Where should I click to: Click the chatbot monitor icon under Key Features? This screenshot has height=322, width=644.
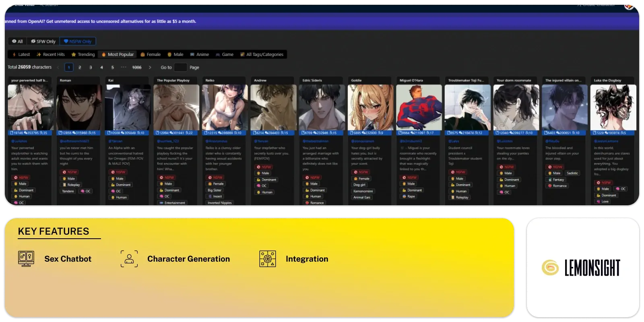tap(26, 258)
